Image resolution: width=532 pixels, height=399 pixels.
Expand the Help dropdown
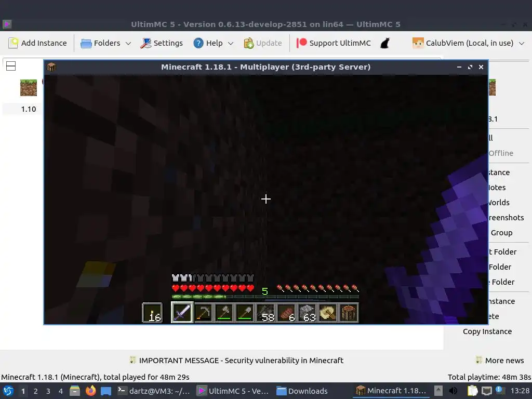214,43
